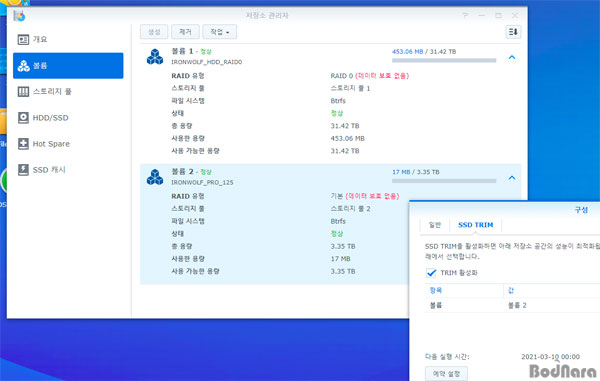Screen dimensions: 600x381
Task: Click the 볼륨 2 usage progress bar
Action: [x=444, y=181]
